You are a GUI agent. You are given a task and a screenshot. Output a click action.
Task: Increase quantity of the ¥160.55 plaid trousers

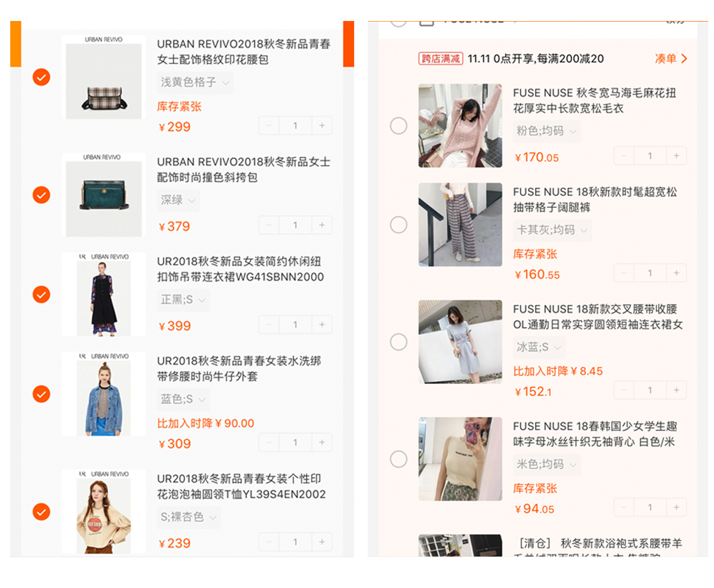[676, 273]
